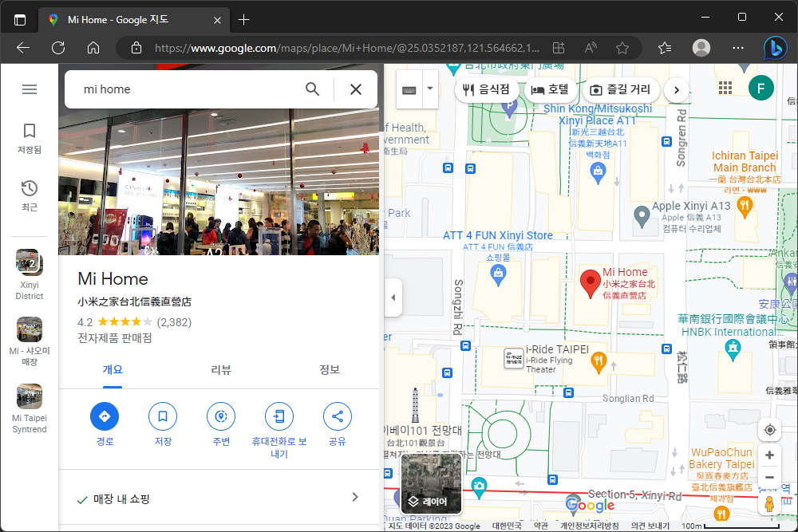This screenshot has width=798, height=532.
Task: Click the i-Ride TAIPEI restaurant marker
Action: pos(598,362)
